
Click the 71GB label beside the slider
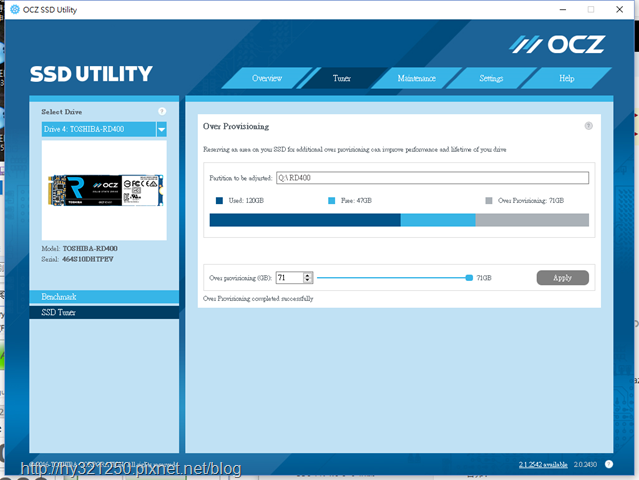(x=484, y=278)
